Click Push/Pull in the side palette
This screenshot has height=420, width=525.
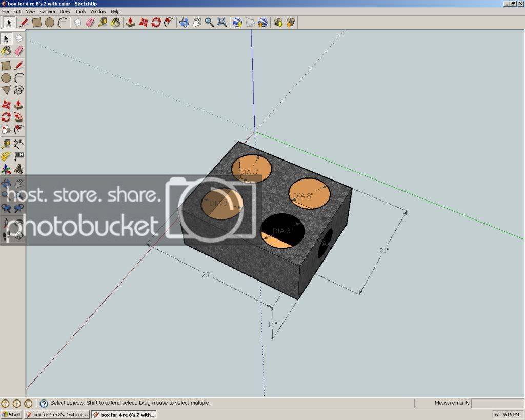click(x=19, y=105)
